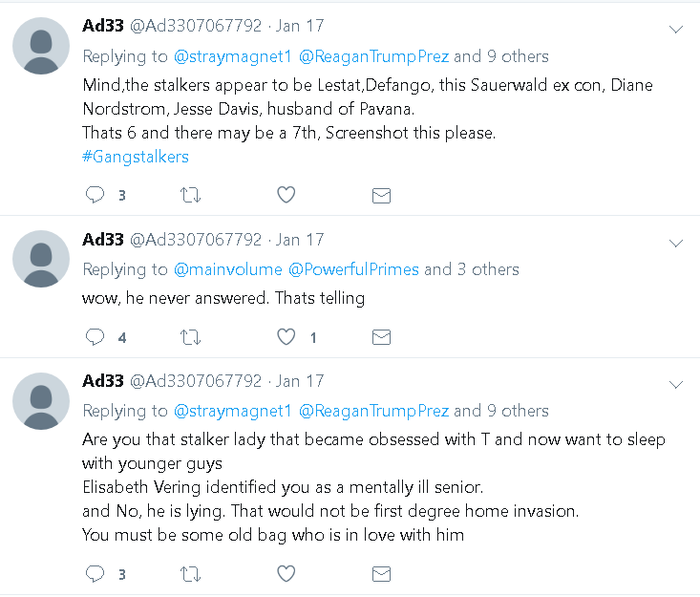
Task: Like the 'Thats telling' tweet
Action: (286, 337)
